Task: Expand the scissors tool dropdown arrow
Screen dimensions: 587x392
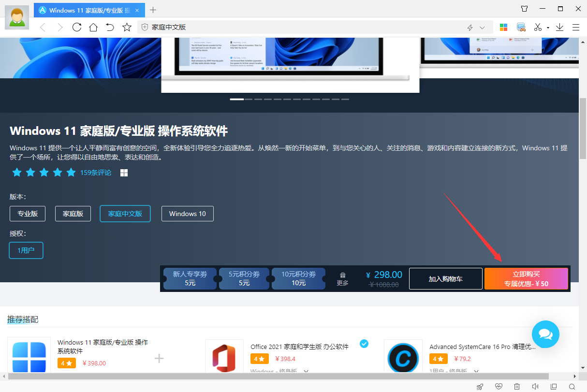Action: 548,28
